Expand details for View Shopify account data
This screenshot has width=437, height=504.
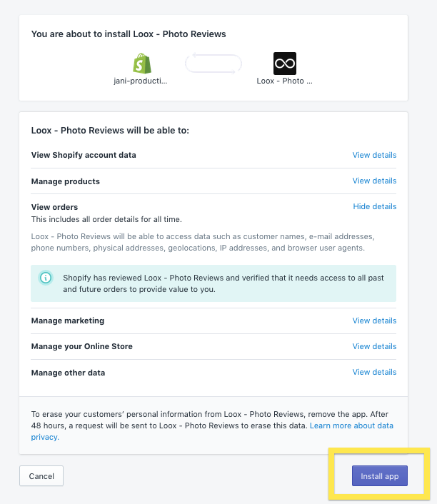click(374, 155)
